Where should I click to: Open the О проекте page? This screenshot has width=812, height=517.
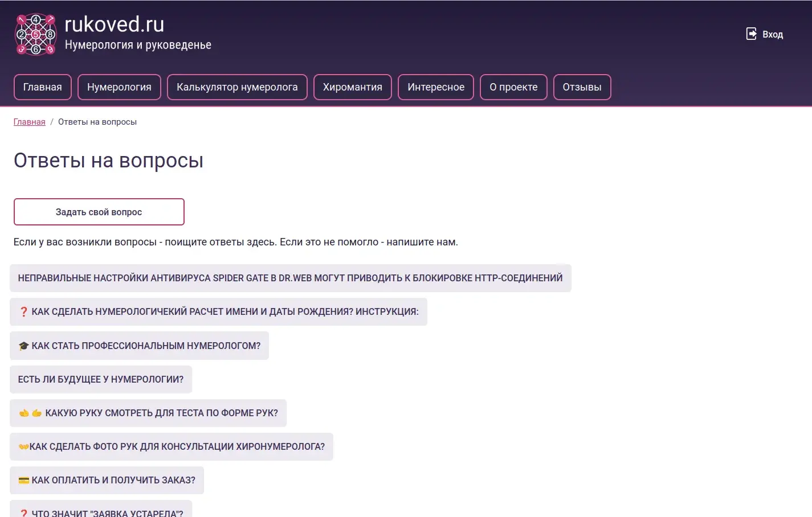click(x=513, y=87)
